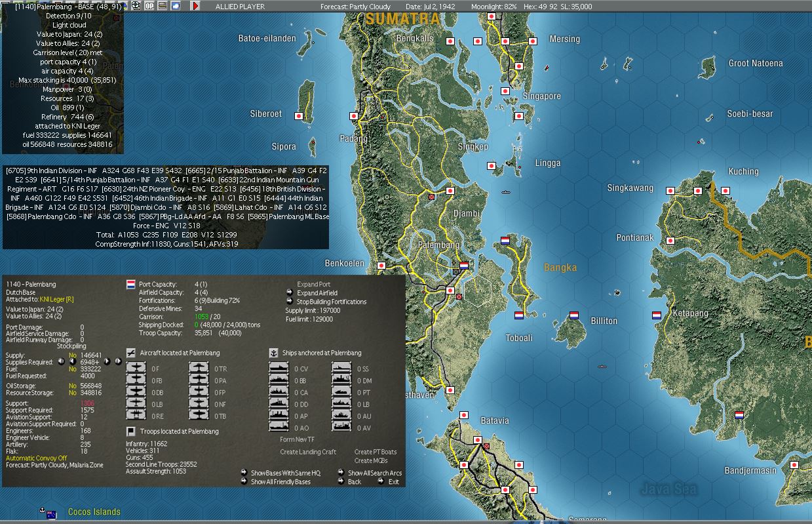This screenshot has width=812, height=524.
Task: Toggle Supply stockpiling No setting
Action: coord(72,355)
